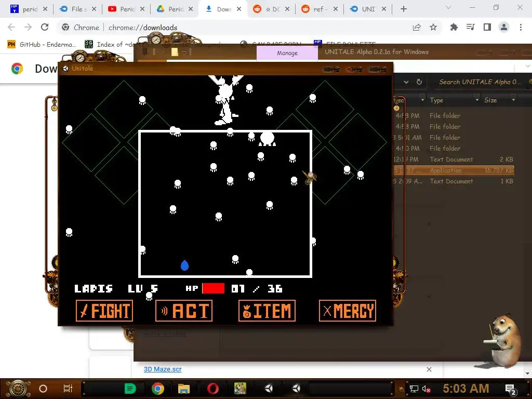The height and width of the screenshot is (399, 532).
Task: Open the steampunk Start button
Action: [x=18, y=389]
